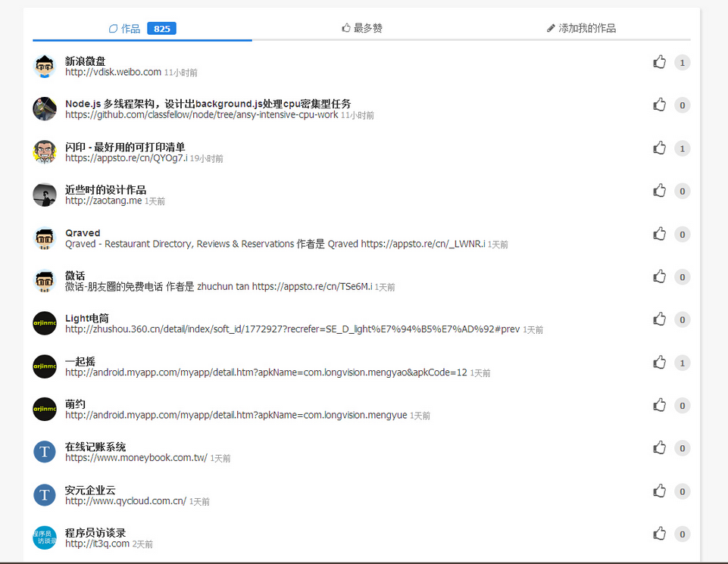Click the like count badge for Light电筒
This screenshot has height=564, width=728.
click(682, 319)
